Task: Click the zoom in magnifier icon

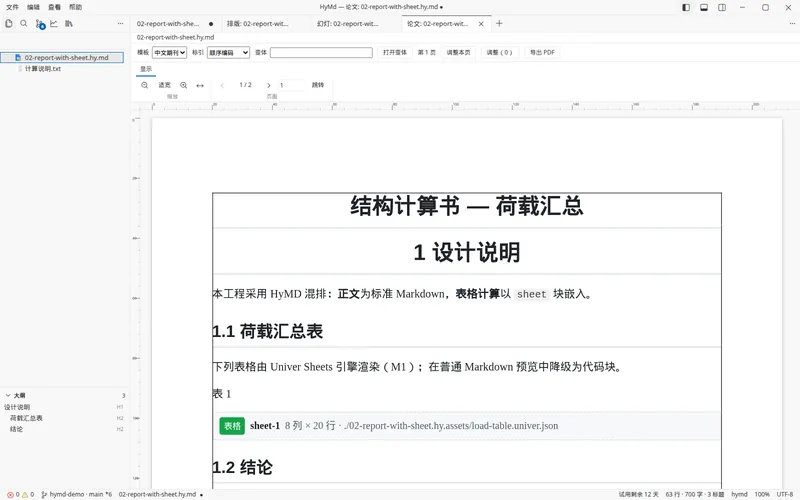Action: coord(184,85)
